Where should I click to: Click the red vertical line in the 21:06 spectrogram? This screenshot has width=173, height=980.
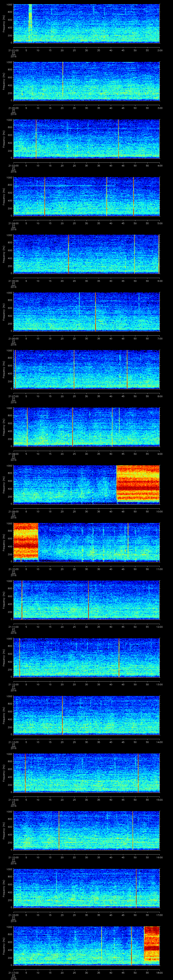coord(95,312)
